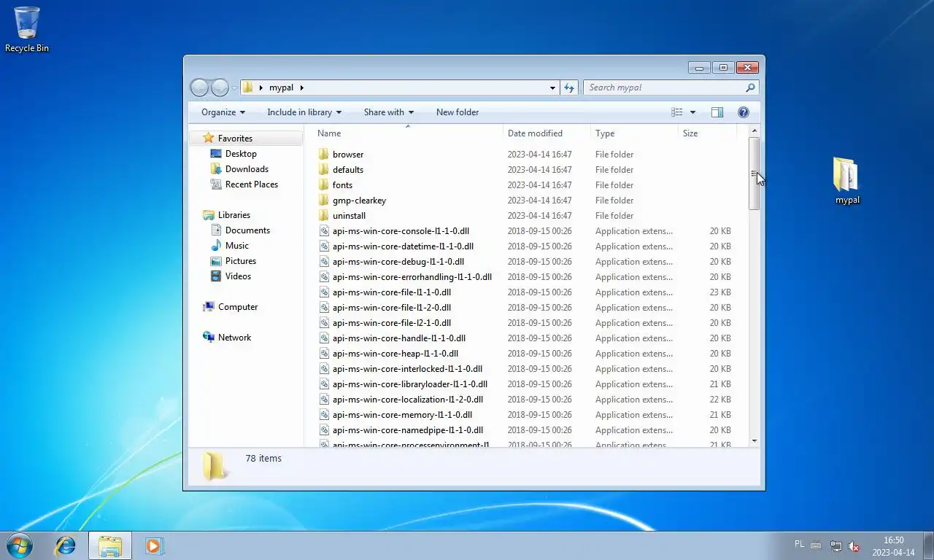Click the scrollbar down arrow
The height and width of the screenshot is (560, 934).
[754, 440]
